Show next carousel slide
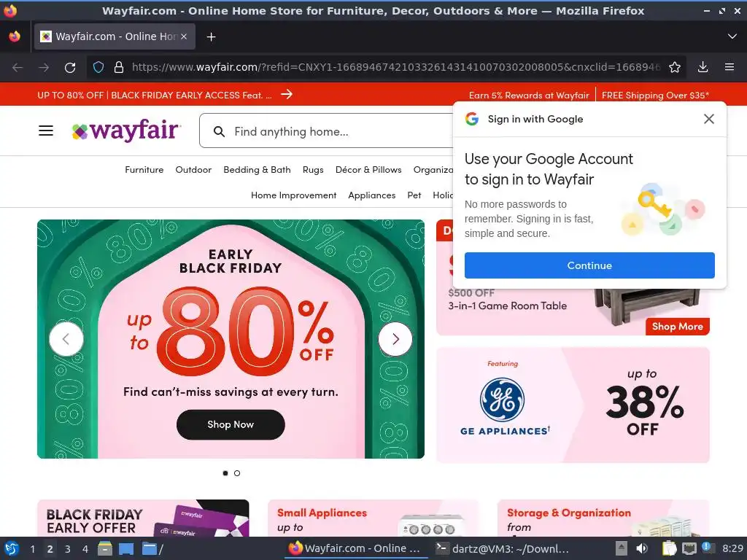The image size is (747, 560). (x=395, y=339)
